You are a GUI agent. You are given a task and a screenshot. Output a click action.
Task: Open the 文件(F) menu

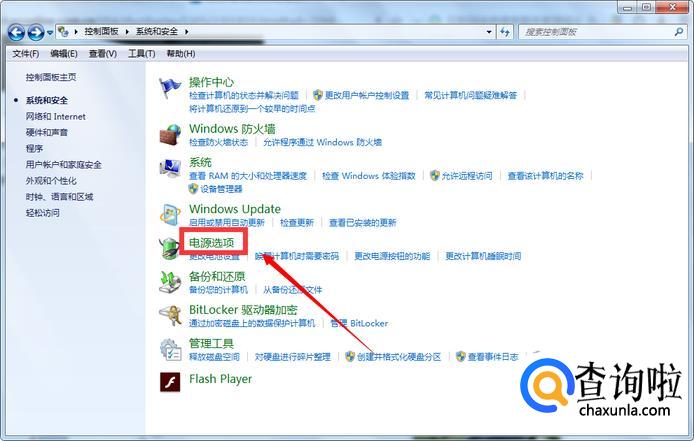click(26, 54)
